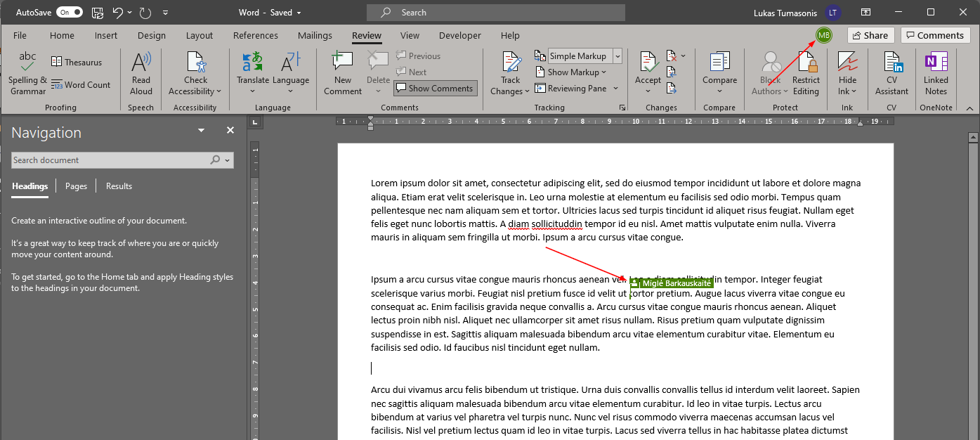Click the Thesaurus button

(x=77, y=63)
